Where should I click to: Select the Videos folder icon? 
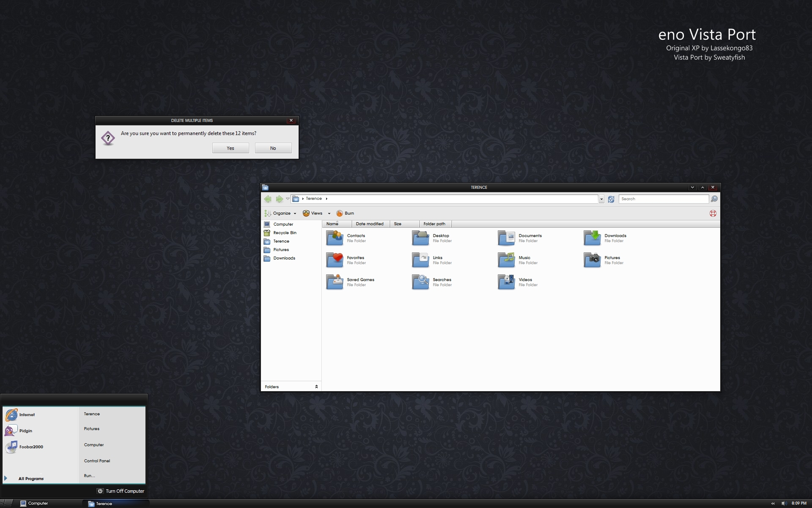tap(506, 282)
